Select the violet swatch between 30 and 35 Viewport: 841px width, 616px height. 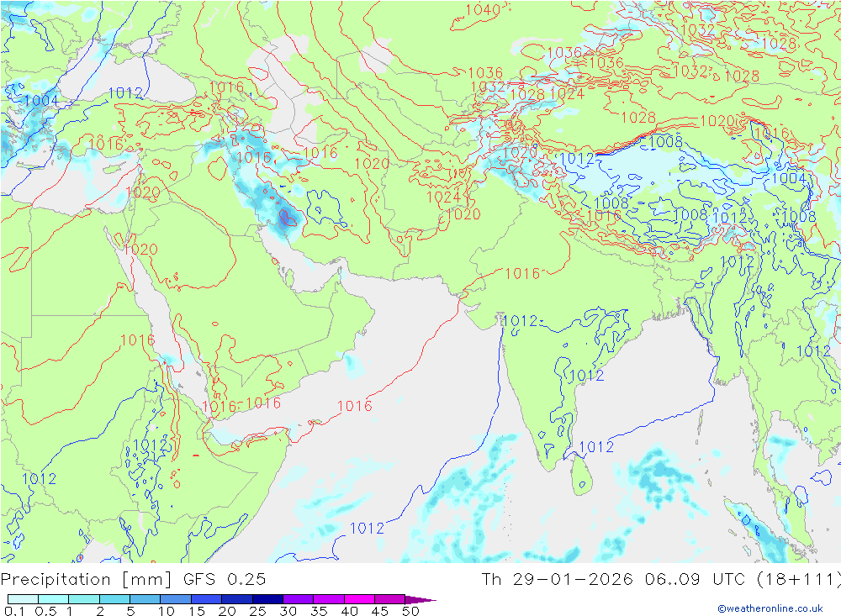pos(298,599)
